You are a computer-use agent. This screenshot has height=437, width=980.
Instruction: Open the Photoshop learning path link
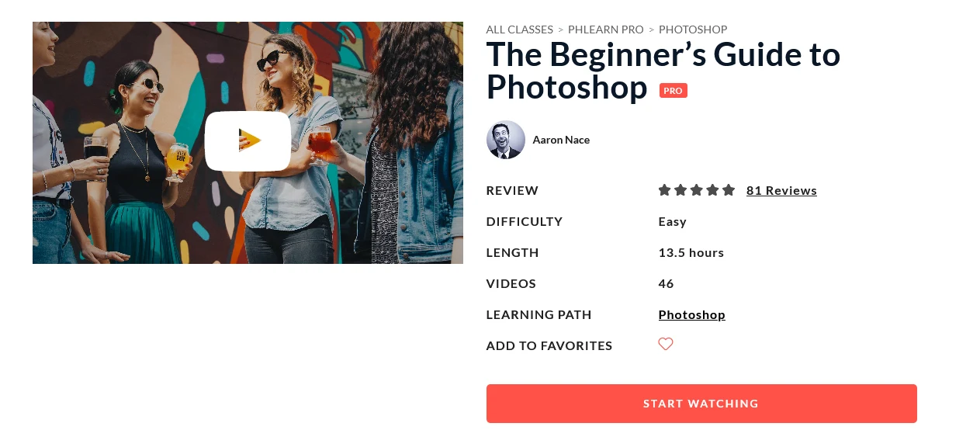point(692,314)
